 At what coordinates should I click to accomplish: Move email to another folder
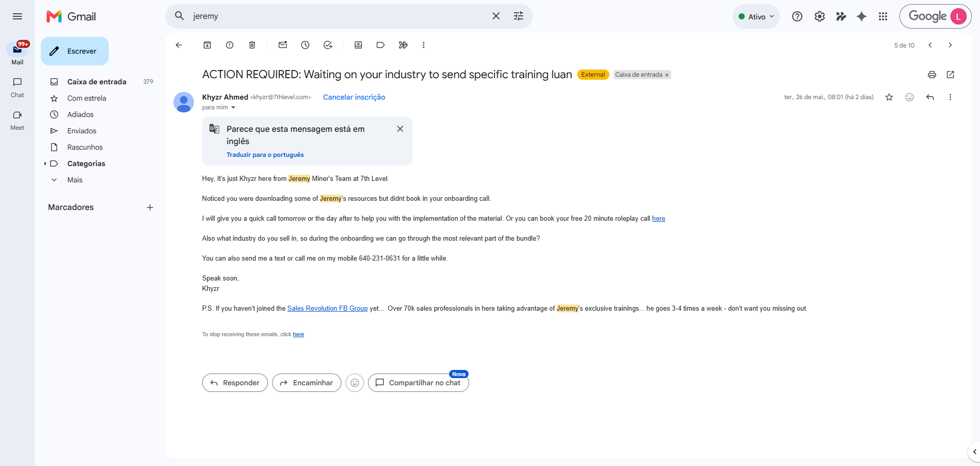coord(358,45)
